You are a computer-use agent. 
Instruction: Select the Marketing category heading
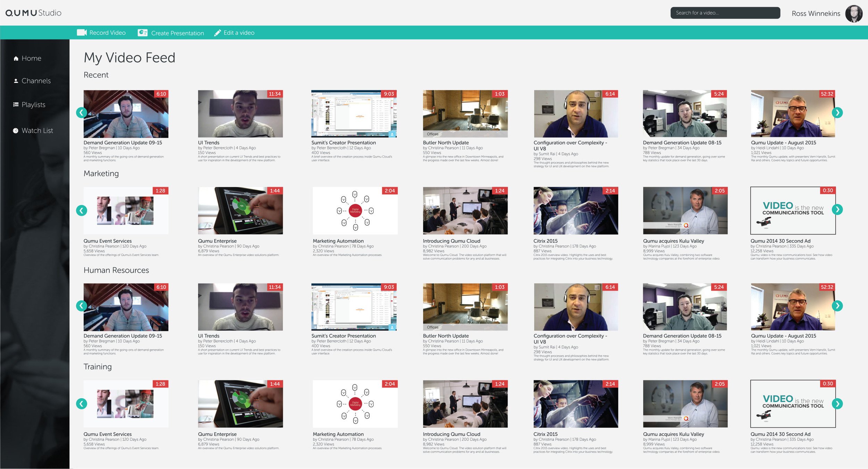(x=101, y=173)
